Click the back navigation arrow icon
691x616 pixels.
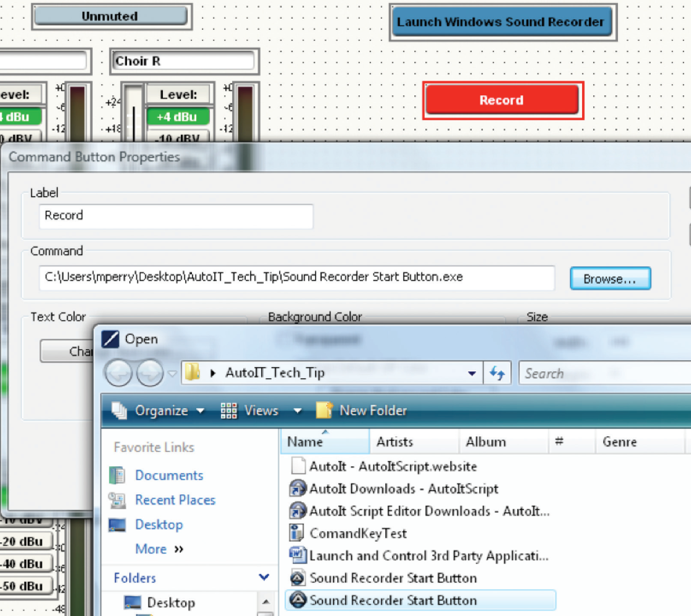(x=119, y=373)
